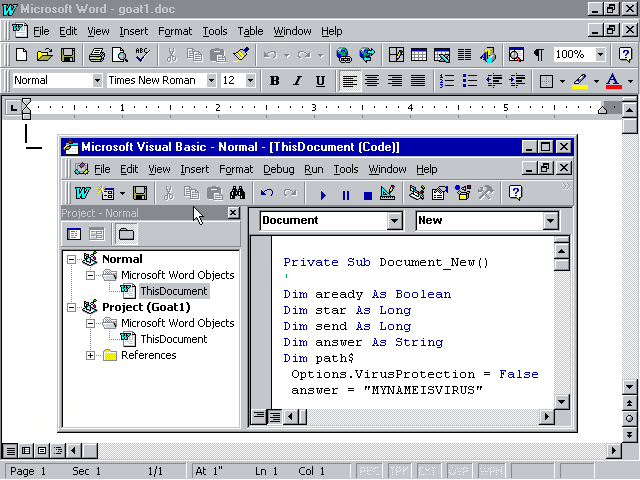Click the Columns icon in Word toolbar
Screen dimensions: 640x480
coord(464,54)
